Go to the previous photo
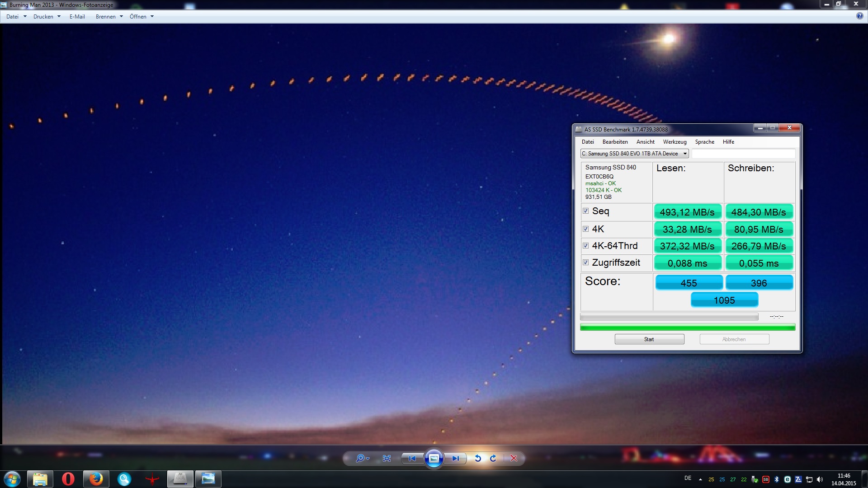This screenshot has height=488, width=868. click(x=412, y=458)
